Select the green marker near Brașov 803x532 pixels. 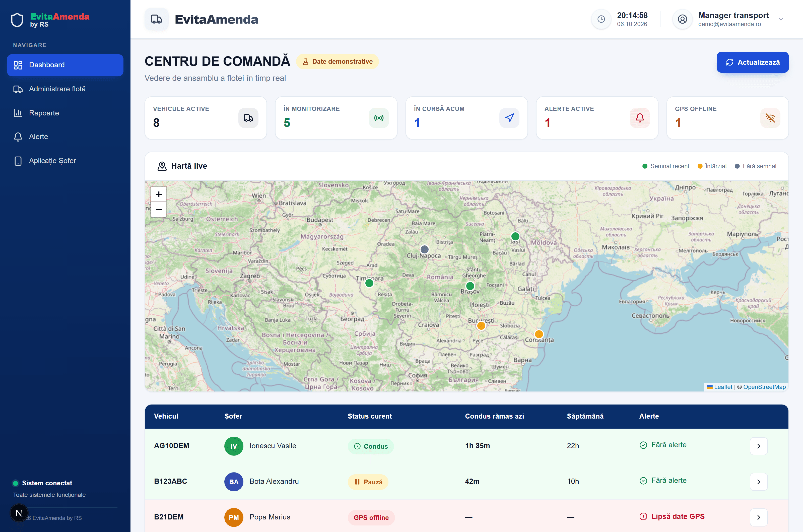[470, 286]
